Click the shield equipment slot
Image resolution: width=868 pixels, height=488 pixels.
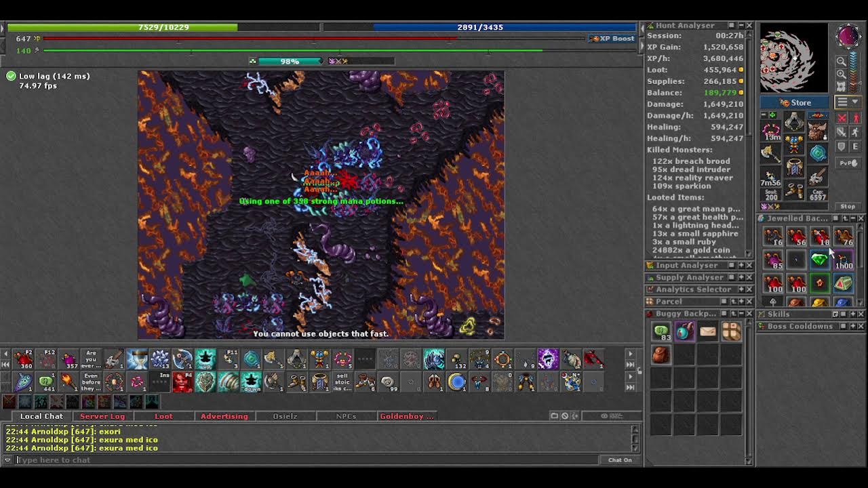click(818, 152)
